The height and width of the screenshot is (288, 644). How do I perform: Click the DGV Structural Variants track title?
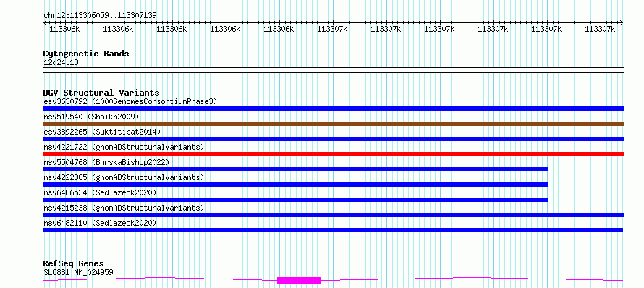coord(101,93)
